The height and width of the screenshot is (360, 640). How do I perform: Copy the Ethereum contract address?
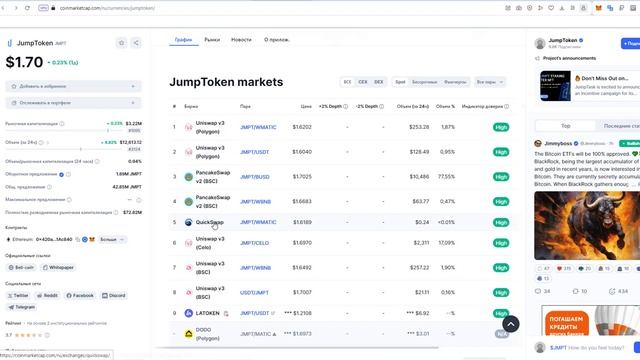78,240
